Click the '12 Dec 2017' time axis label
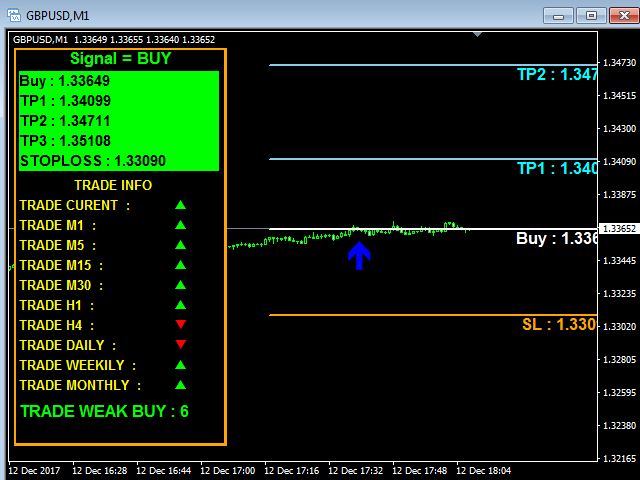The width and height of the screenshot is (640, 480). click(34, 471)
